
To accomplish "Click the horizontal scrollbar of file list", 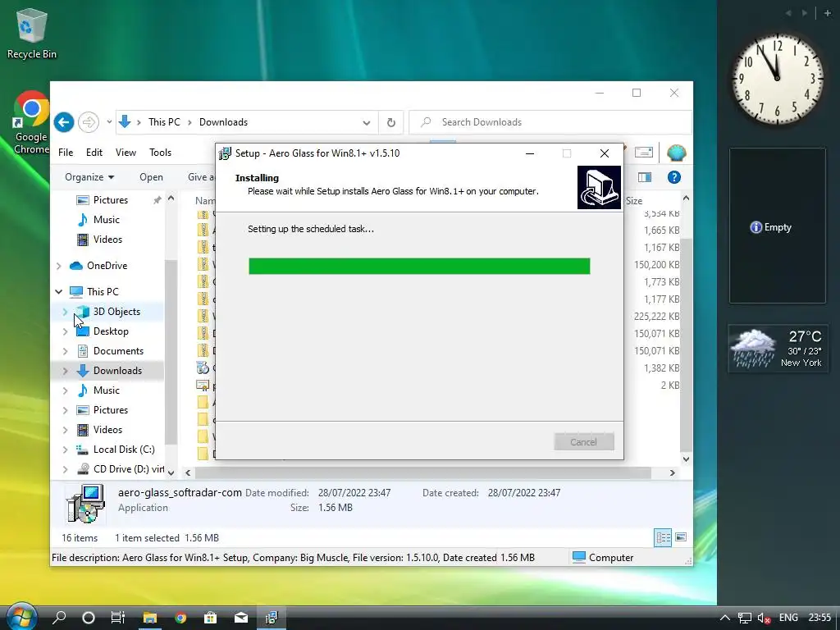I will pos(422,473).
